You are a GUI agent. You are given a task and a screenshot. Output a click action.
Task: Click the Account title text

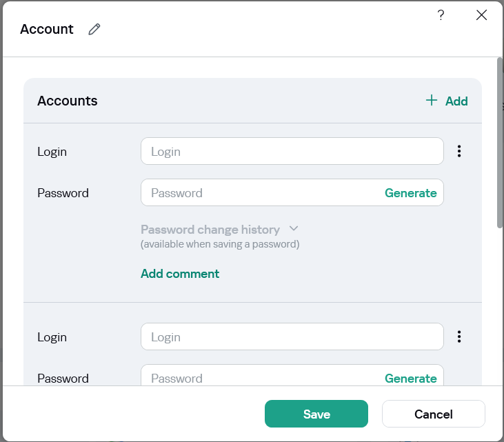click(47, 29)
